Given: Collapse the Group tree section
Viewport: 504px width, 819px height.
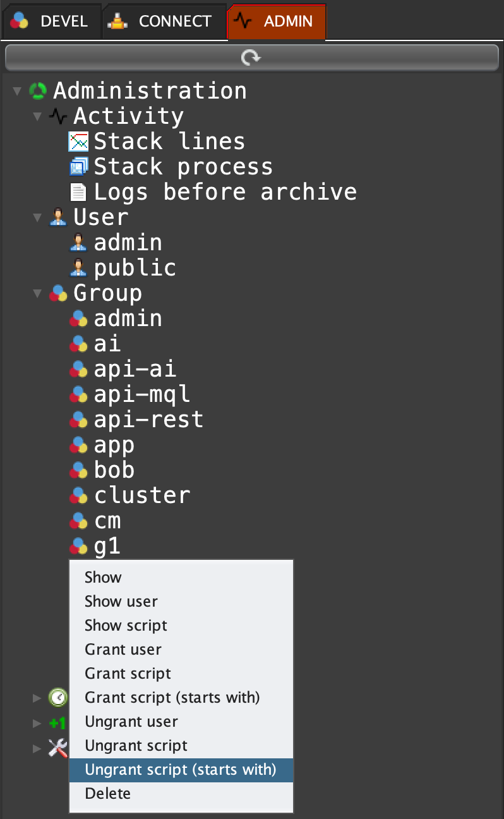Looking at the screenshot, I should point(37,294).
